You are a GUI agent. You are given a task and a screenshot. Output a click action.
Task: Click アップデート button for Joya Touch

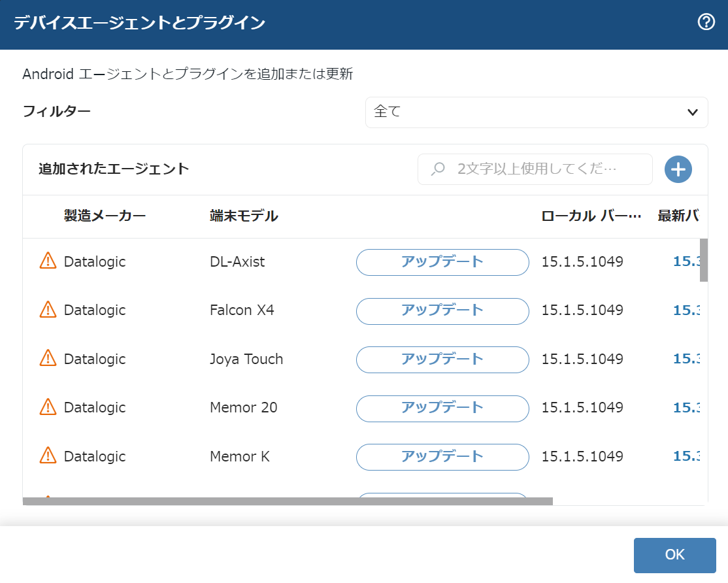point(442,359)
